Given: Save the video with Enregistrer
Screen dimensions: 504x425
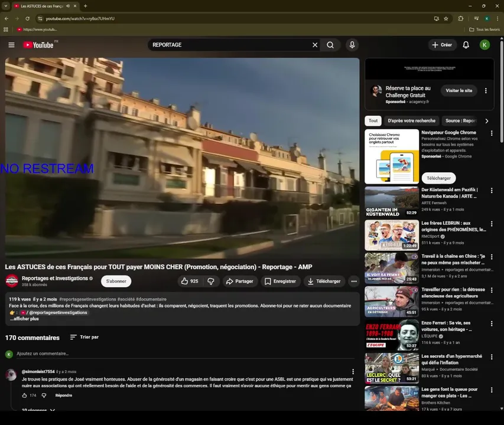Looking at the screenshot, I should point(280,281).
